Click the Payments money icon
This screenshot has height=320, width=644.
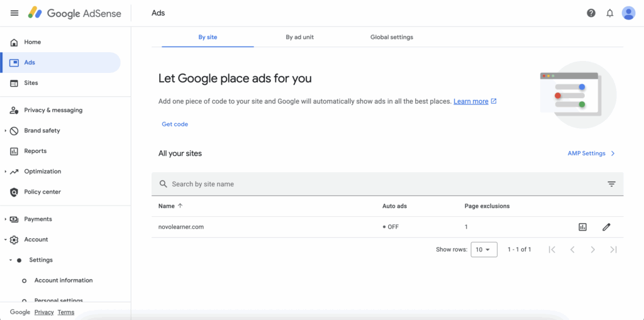tap(14, 219)
